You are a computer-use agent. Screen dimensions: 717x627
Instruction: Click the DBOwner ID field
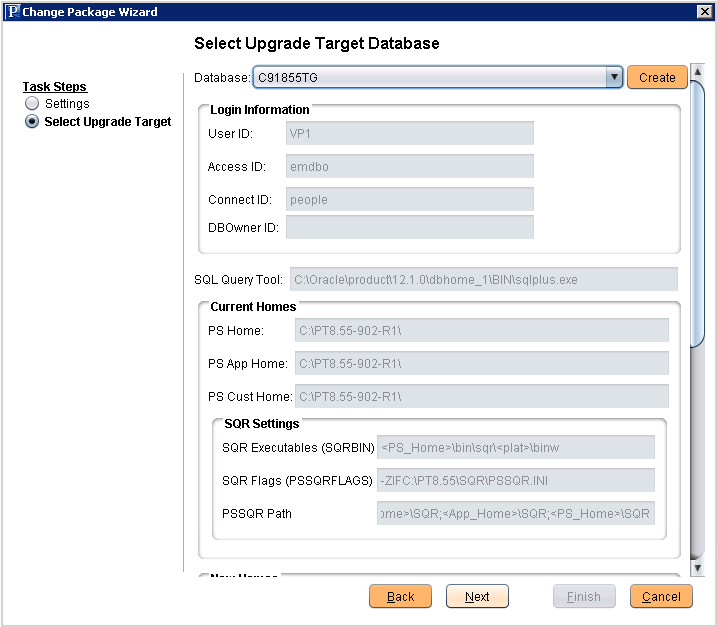(x=410, y=227)
